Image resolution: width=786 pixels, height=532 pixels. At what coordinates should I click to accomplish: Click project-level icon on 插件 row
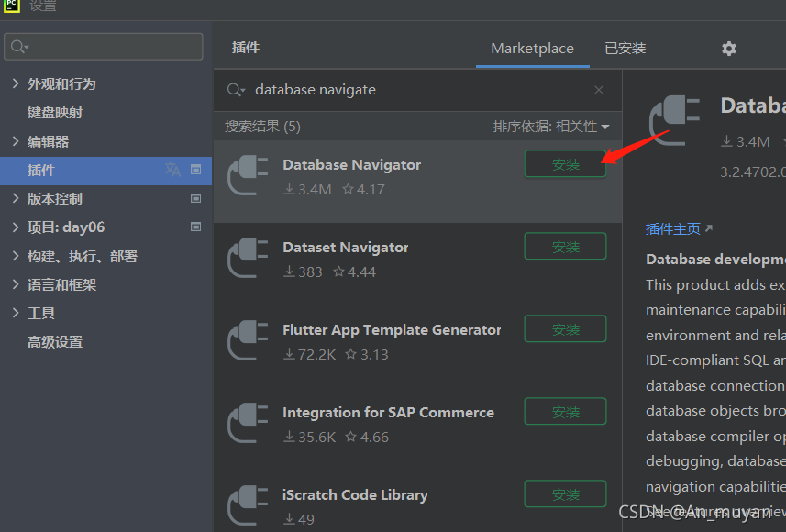click(x=196, y=170)
